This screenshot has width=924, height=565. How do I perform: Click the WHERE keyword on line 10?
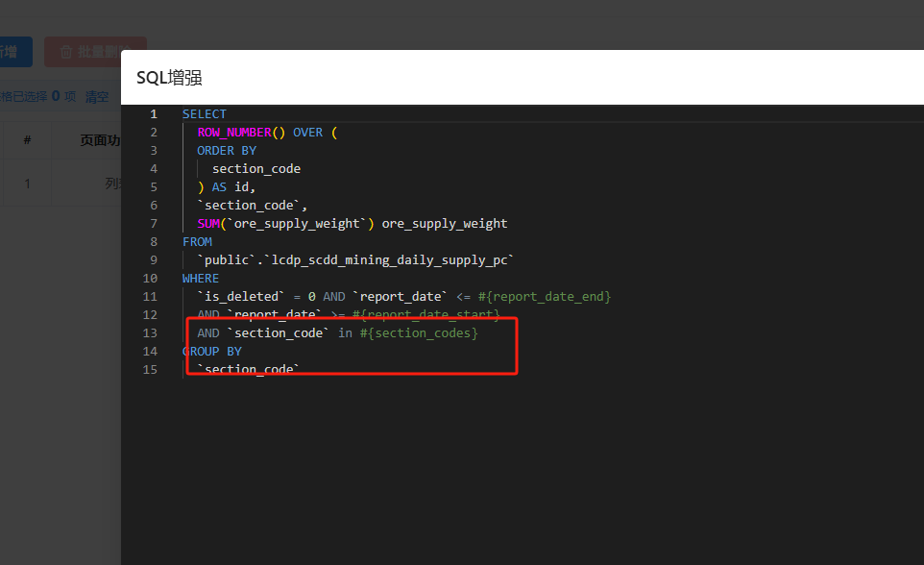coord(201,279)
